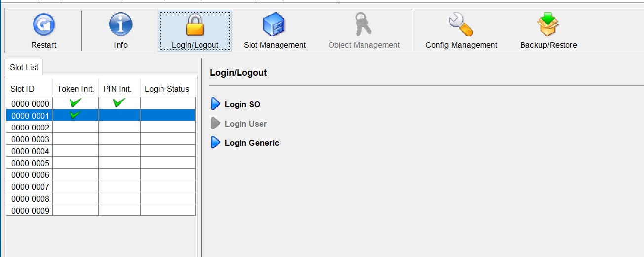Select slot 0000 0001 row
644x257 pixels.
pyautogui.click(x=101, y=115)
